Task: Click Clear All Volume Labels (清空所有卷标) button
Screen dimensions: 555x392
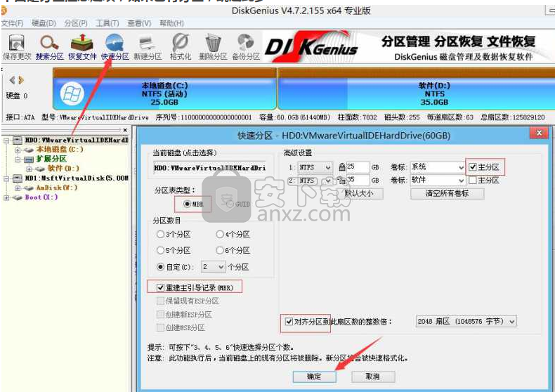Action: 447,193
